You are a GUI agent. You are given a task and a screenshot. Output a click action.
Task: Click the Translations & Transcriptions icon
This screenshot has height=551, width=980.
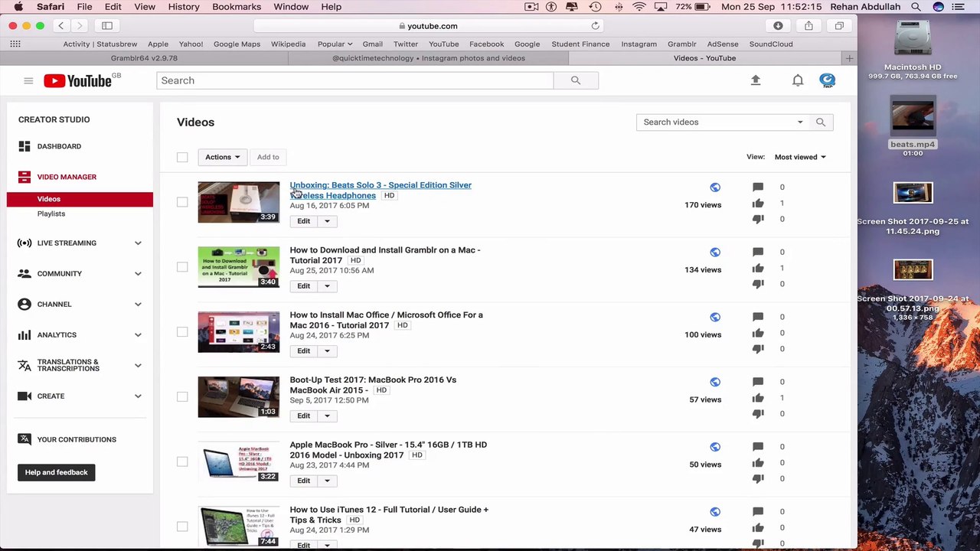click(24, 365)
